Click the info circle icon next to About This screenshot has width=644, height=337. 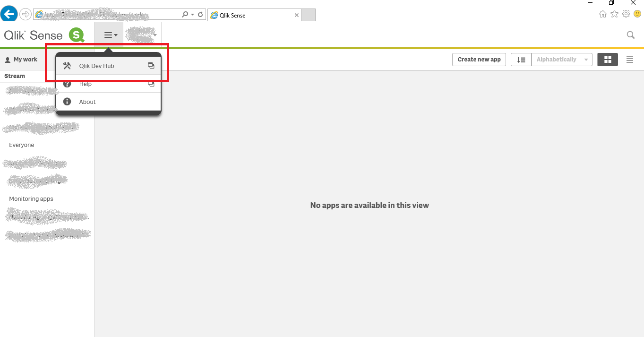[x=67, y=101]
